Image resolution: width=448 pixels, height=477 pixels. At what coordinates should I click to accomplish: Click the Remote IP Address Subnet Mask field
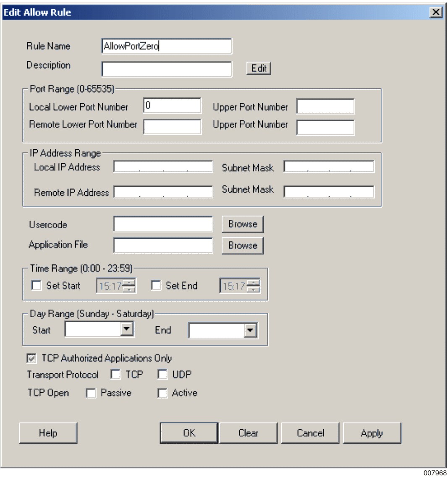point(329,192)
